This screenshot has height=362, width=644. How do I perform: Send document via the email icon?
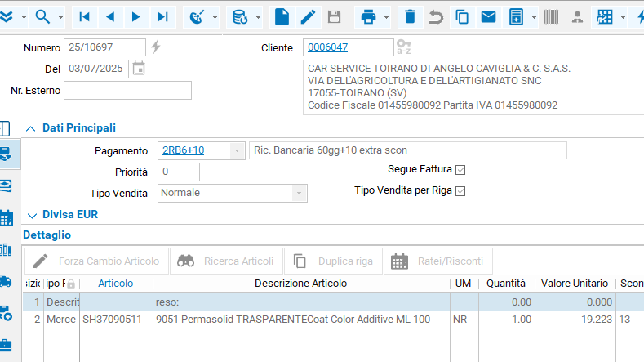[488, 16]
